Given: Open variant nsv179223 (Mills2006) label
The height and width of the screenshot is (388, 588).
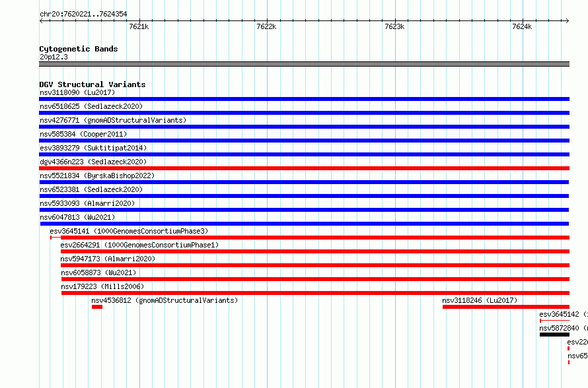Looking at the screenshot, I should 102,286.
